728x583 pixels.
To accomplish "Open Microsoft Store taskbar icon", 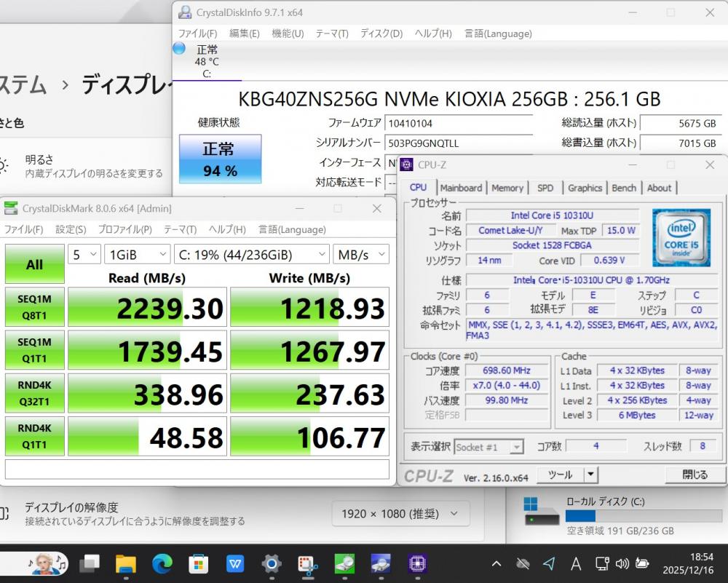I will pos(198,564).
